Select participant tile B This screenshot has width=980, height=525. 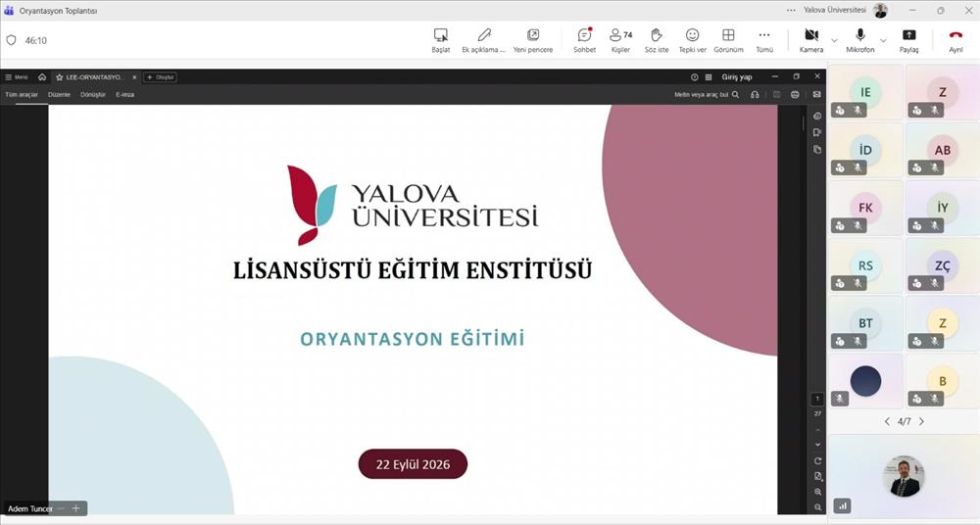click(943, 381)
